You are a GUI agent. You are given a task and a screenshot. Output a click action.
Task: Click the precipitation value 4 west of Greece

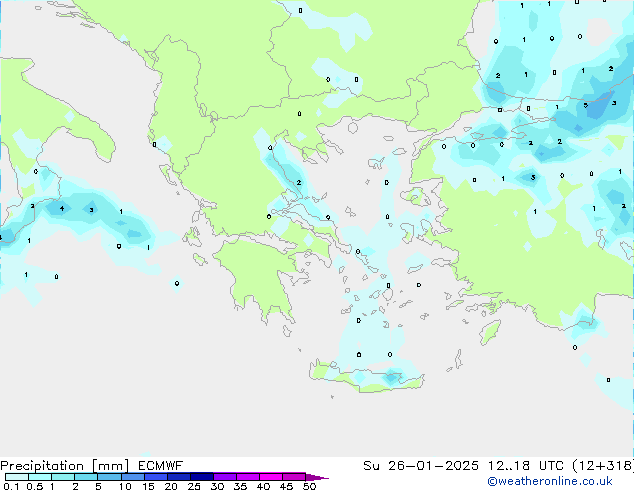(x=62, y=209)
